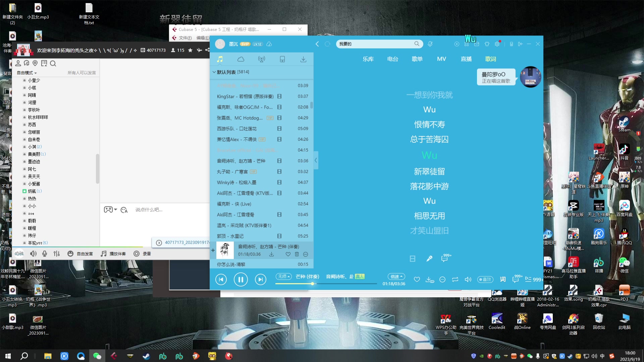Click the search magnifier in Kugou search box
644x362 pixels.
click(417, 44)
